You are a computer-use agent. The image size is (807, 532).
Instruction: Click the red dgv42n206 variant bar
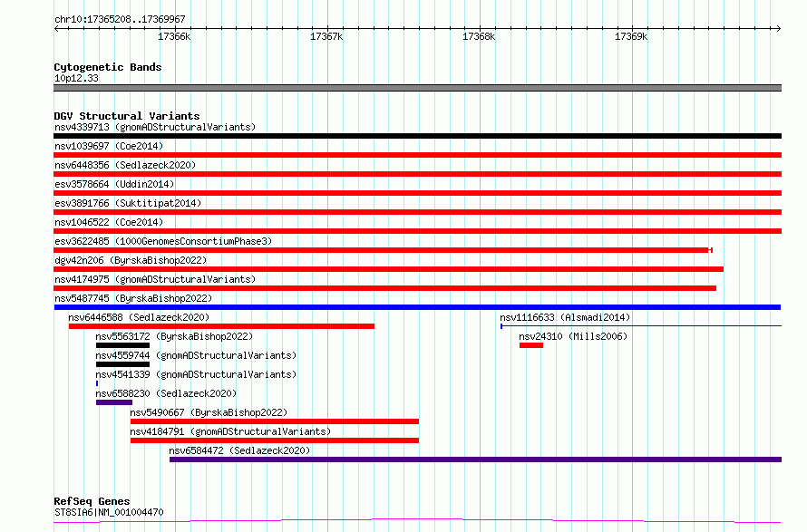389,269
